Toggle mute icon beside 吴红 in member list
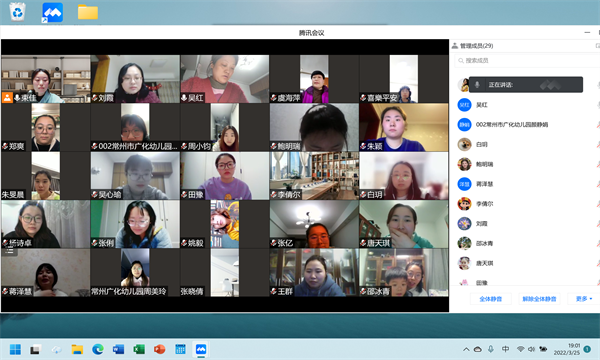 [x=598, y=104]
